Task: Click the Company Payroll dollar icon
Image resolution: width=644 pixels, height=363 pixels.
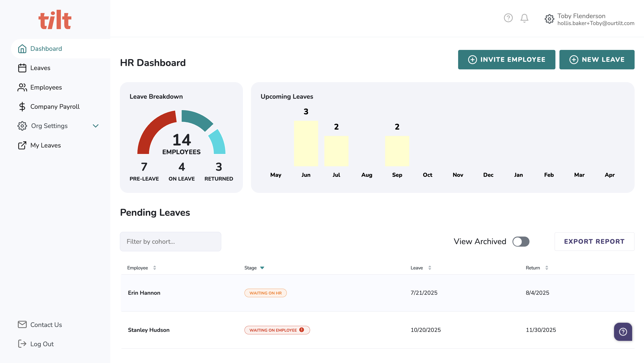Action: point(22,107)
